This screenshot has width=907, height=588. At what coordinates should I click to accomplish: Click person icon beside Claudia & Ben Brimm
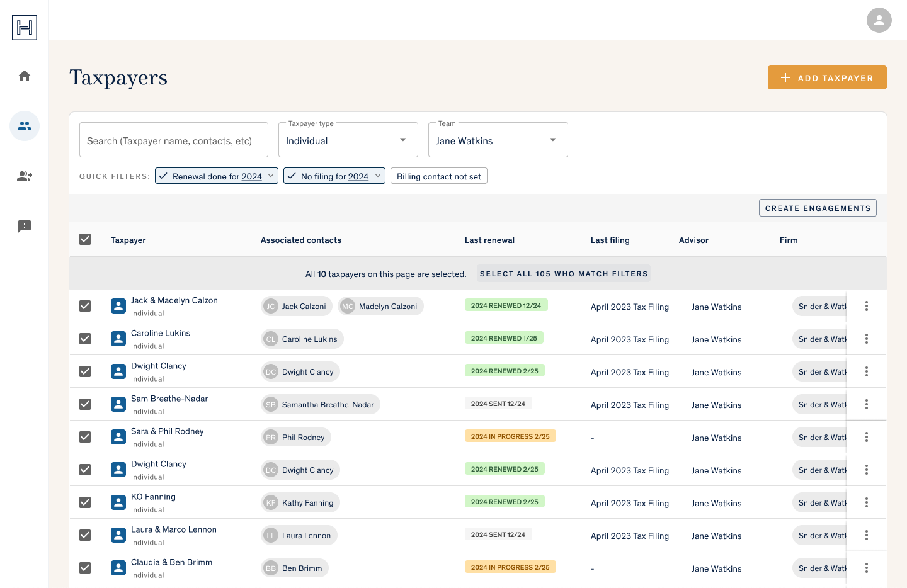click(x=118, y=568)
